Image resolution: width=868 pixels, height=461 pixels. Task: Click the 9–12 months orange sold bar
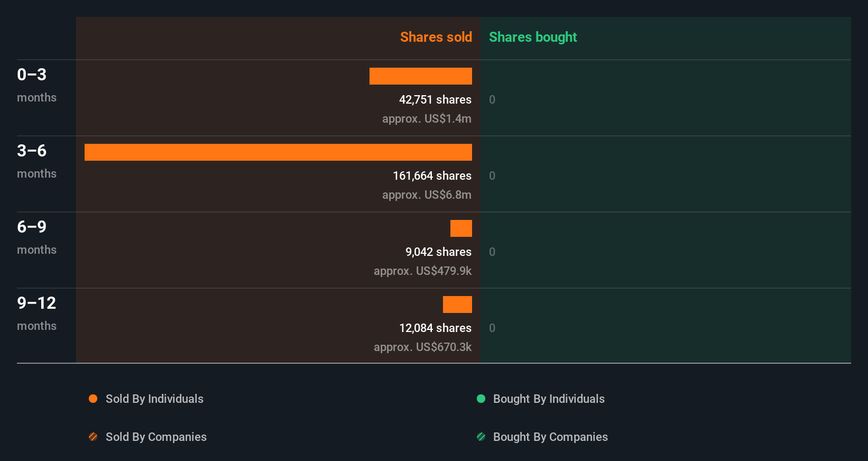tap(457, 305)
